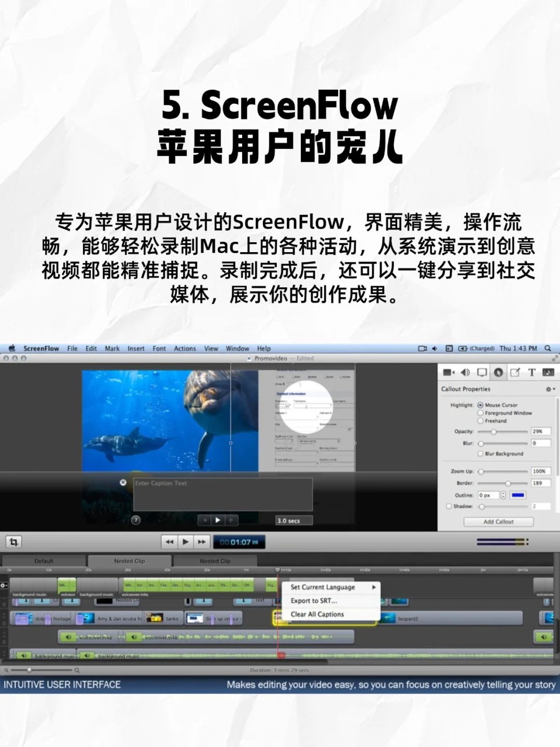The image size is (560, 747).
Task: Click the Add Callout button
Action: tap(498, 522)
